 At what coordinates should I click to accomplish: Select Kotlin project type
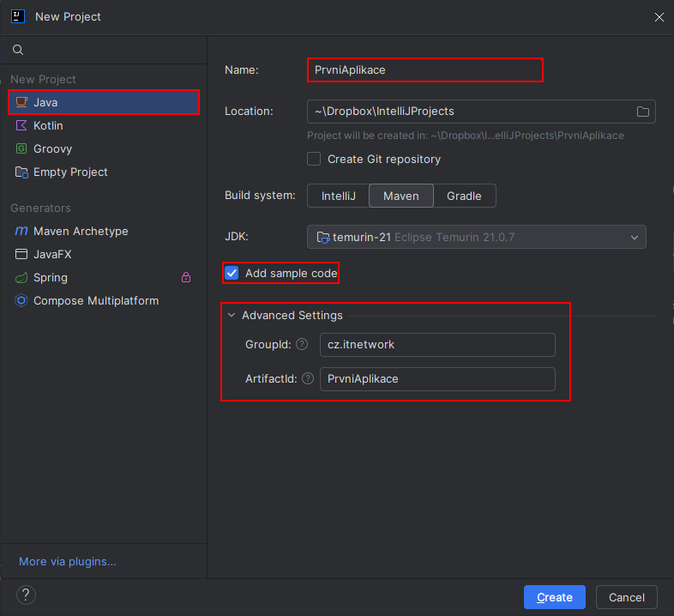click(x=104, y=125)
